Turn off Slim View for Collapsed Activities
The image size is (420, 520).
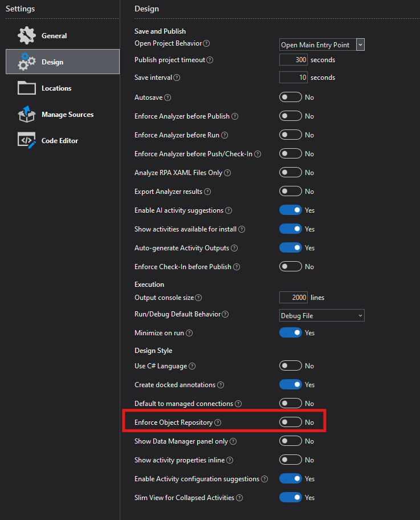coord(291,497)
